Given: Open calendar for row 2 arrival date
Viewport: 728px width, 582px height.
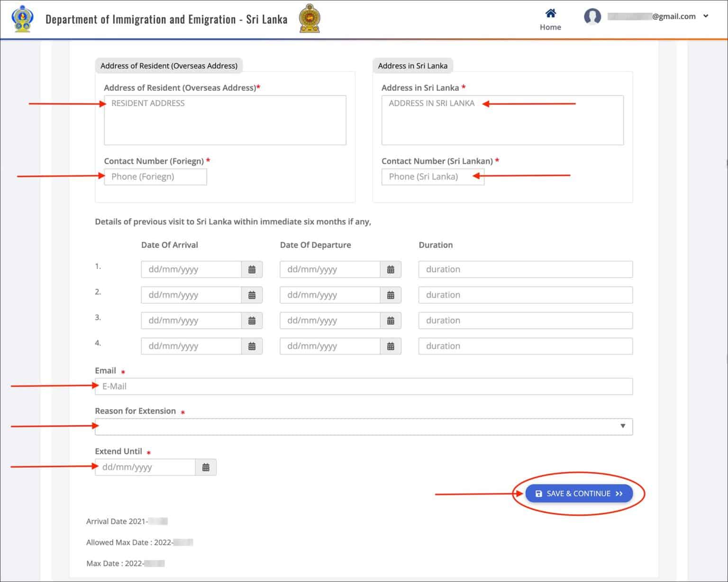Looking at the screenshot, I should (252, 295).
